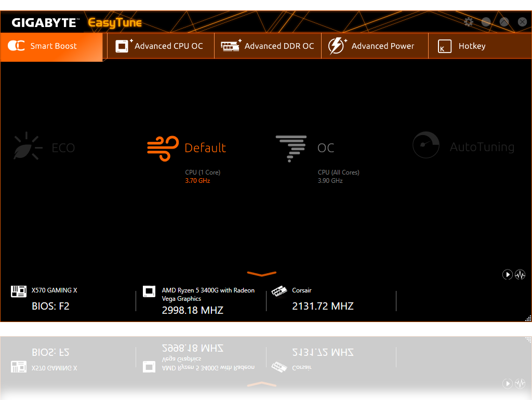Open the Advanced CPU OC tab
Image resolution: width=532 pixels, height=400 pixels.
pyautogui.click(x=160, y=46)
